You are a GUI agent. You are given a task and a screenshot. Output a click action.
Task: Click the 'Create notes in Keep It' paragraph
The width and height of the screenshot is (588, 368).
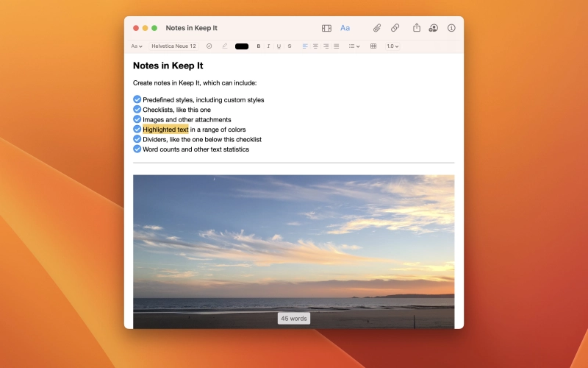point(195,83)
